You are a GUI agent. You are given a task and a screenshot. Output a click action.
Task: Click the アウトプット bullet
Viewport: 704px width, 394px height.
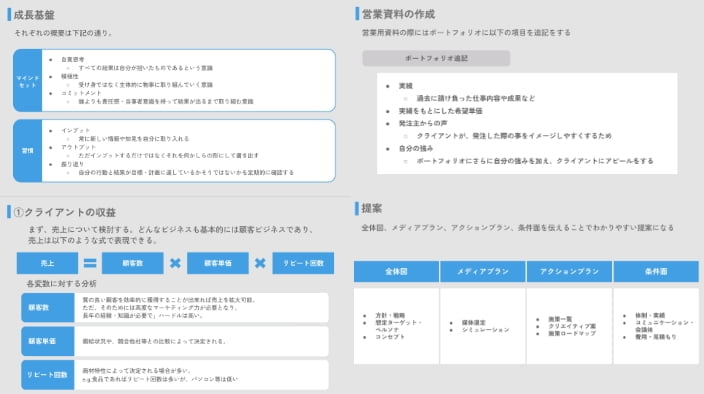79,147
